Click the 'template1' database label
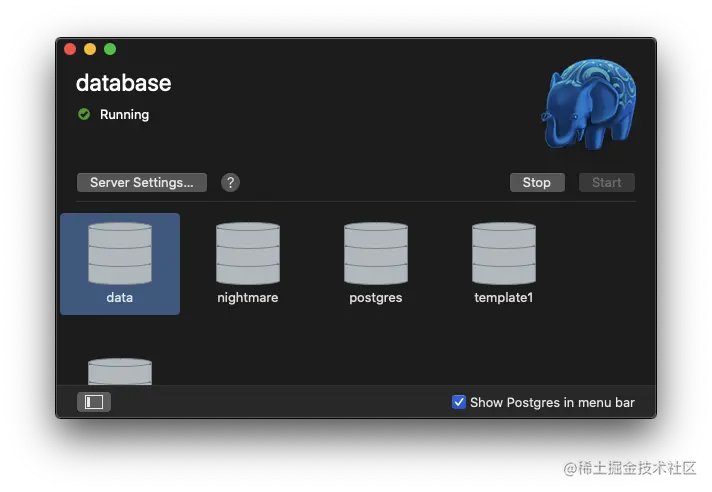 pos(504,297)
